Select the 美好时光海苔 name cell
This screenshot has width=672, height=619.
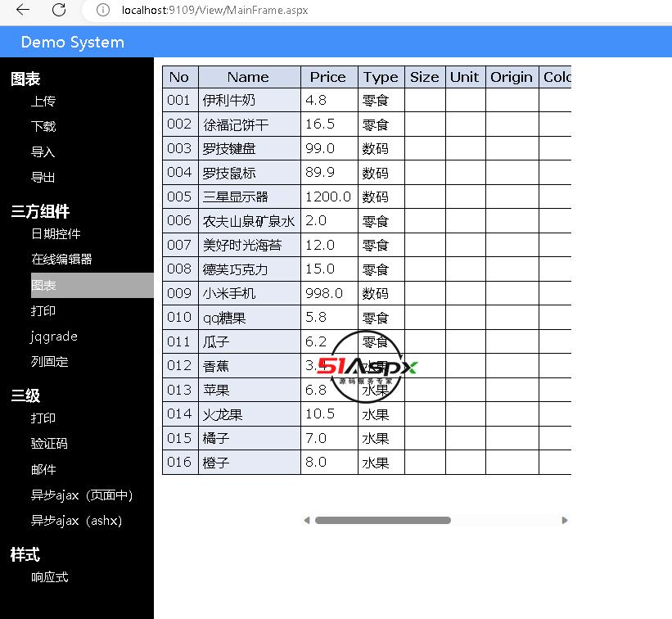pyautogui.click(x=249, y=245)
